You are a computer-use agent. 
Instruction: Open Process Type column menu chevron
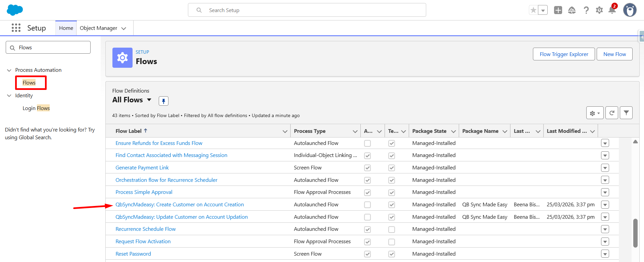coord(355,131)
